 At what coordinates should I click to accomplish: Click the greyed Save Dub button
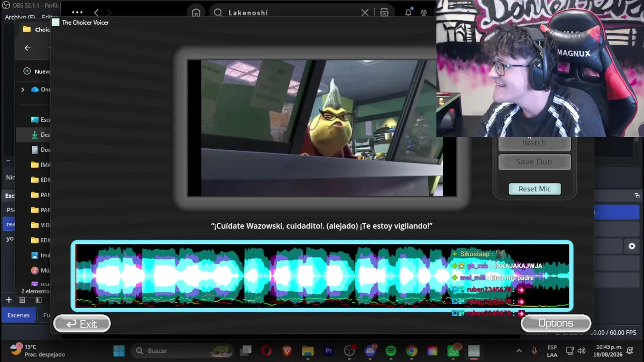[534, 162]
